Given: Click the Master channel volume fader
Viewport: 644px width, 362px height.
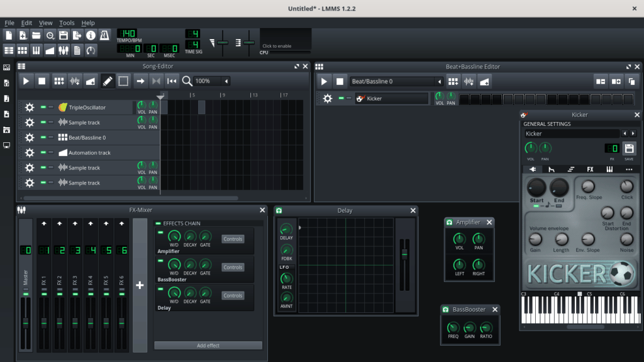Looking at the screenshot, I should 26,322.
